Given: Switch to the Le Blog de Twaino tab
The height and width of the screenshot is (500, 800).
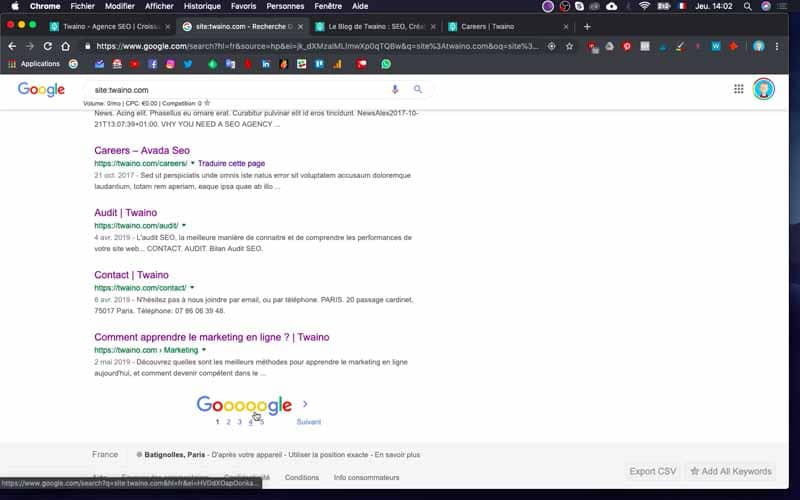Looking at the screenshot, I should [376, 27].
